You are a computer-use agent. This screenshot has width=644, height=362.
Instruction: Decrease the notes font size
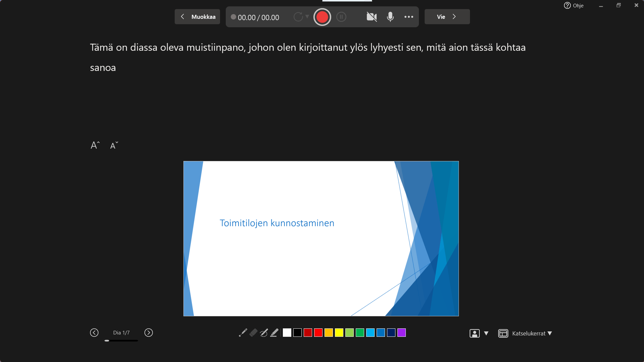(x=114, y=145)
